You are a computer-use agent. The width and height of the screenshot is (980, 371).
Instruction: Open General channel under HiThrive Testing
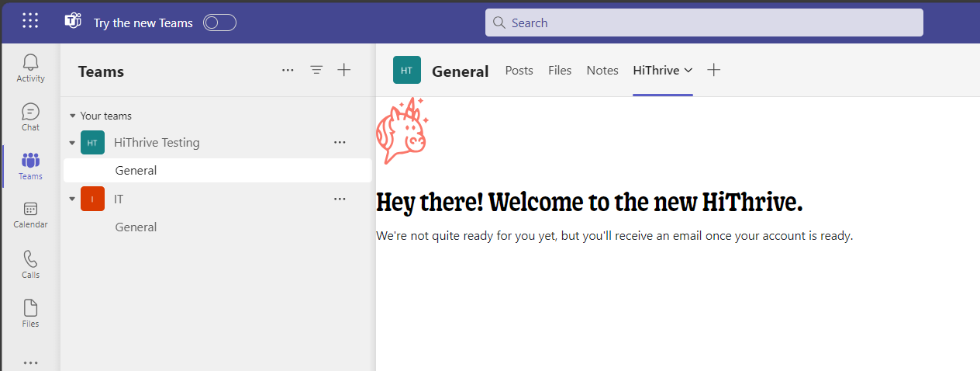[x=217, y=170]
